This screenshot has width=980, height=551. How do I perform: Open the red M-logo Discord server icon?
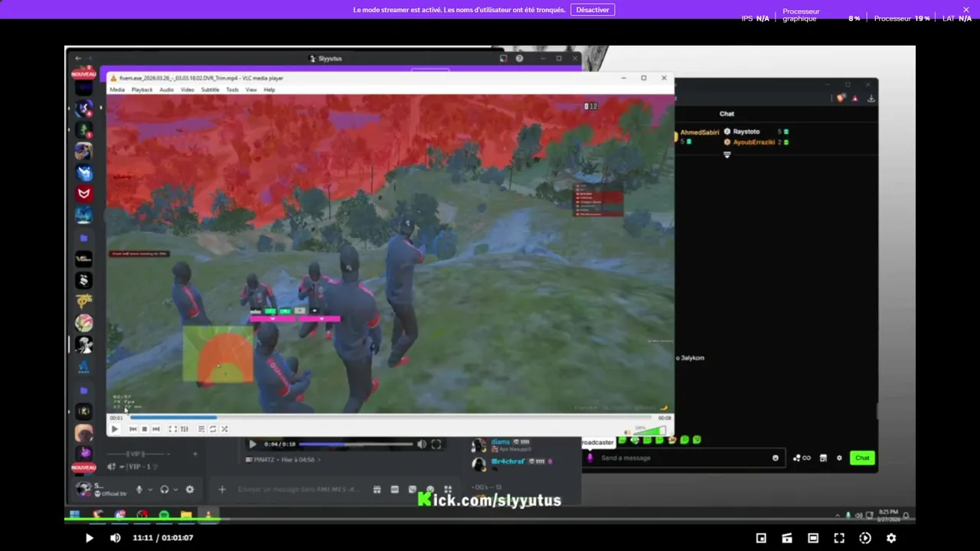[84, 194]
